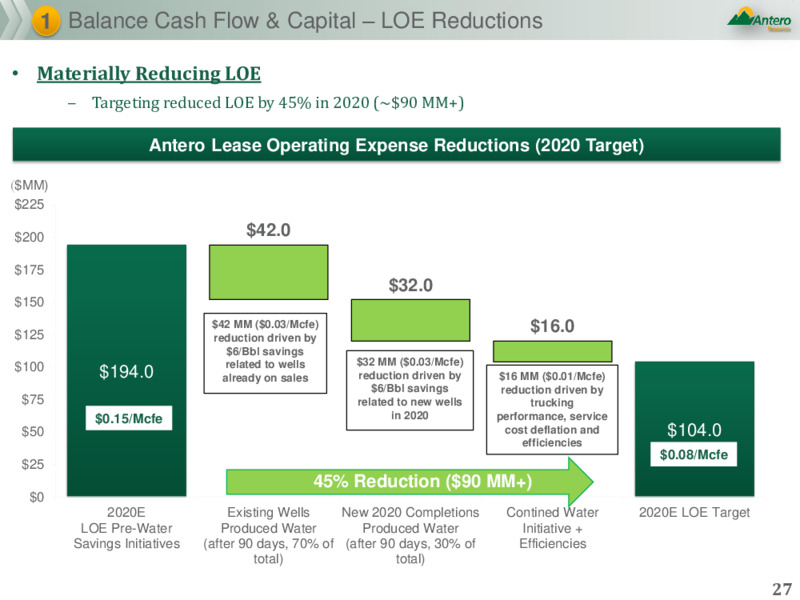The width and height of the screenshot is (800, 600).
Task: Click the '2020E LOE Pre-Water Savings Initiatives' label
Action: point(127,528)
